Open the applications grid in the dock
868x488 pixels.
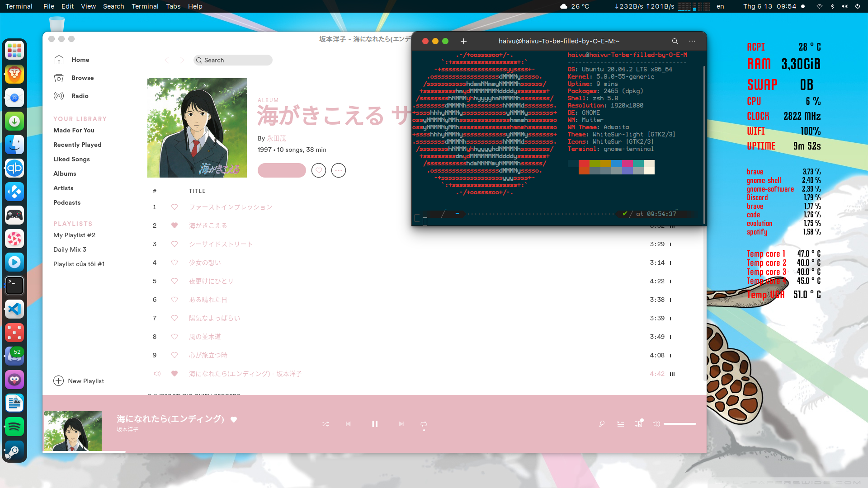(14, 51)
